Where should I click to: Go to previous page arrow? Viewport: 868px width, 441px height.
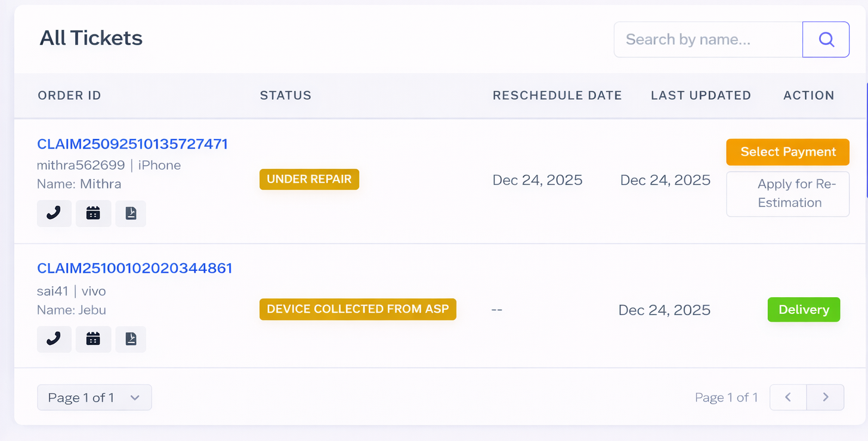tap(788, 397)
